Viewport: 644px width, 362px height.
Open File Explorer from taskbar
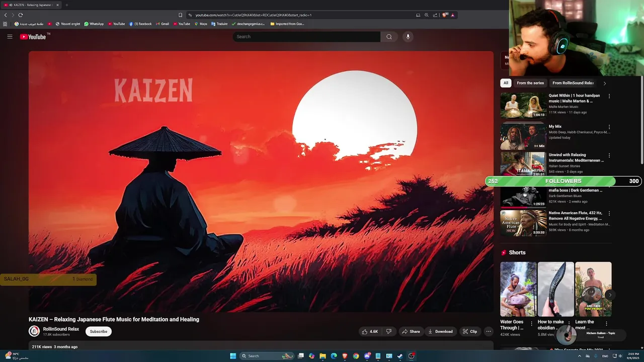click(x=323, y=356)
